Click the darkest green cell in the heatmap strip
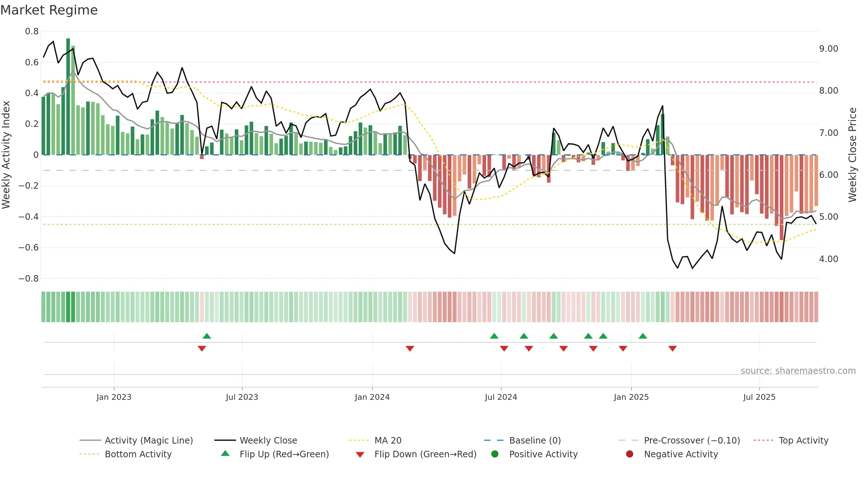The image size is (868, 488). click(68, 307)
